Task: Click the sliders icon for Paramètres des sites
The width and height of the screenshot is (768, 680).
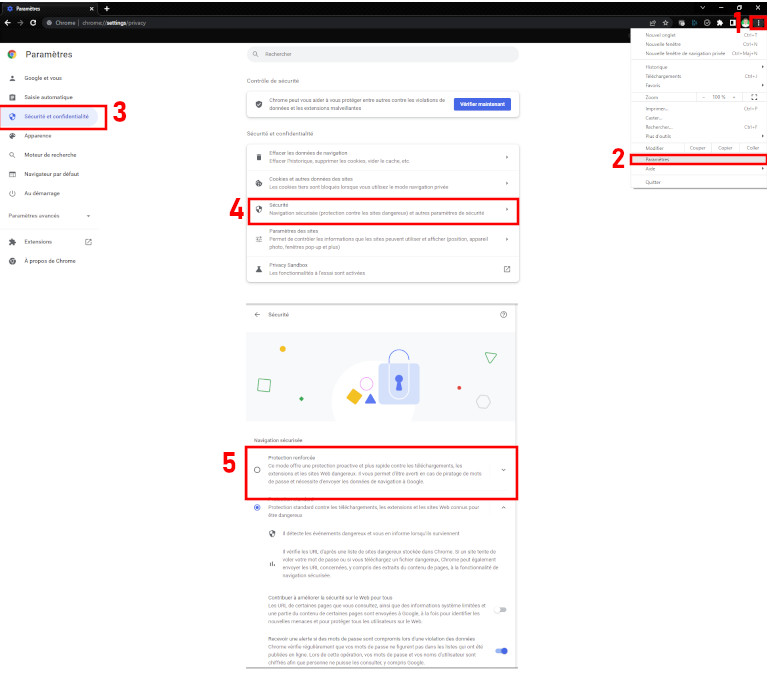Action: pyautogui.click(x=259, y=239)
